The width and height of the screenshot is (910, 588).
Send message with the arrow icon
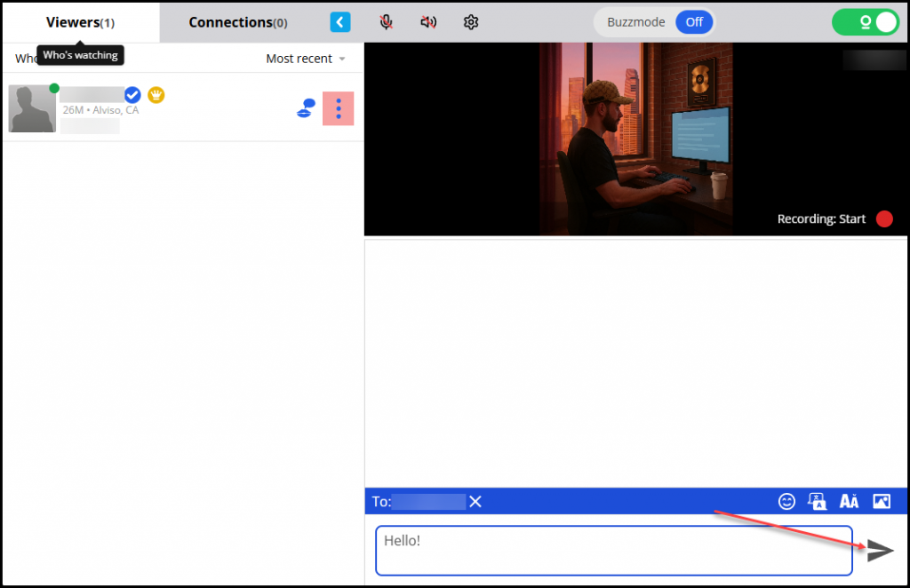[880, 551]
